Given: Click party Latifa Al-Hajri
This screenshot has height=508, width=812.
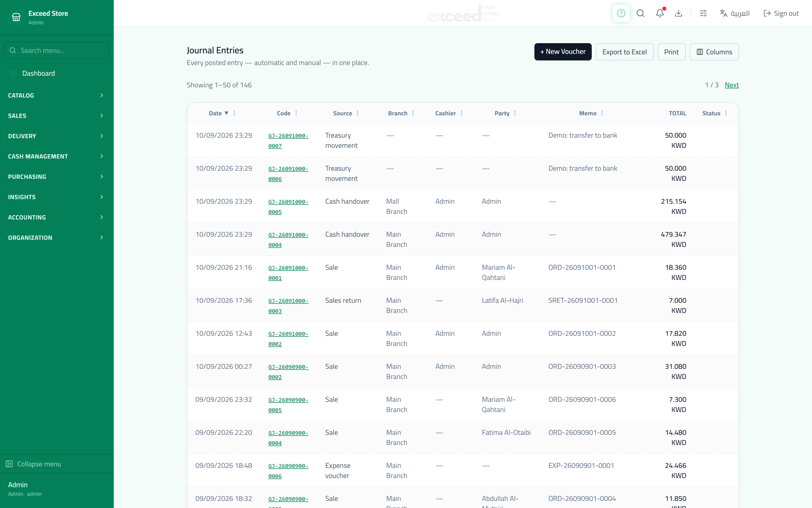Looking at the screenshot, I should tap(502, 300).
